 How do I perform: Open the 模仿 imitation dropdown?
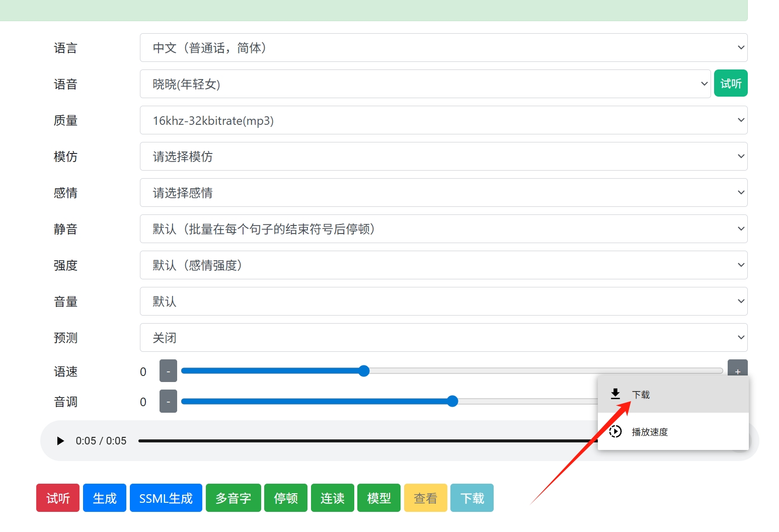pos(443,156)
